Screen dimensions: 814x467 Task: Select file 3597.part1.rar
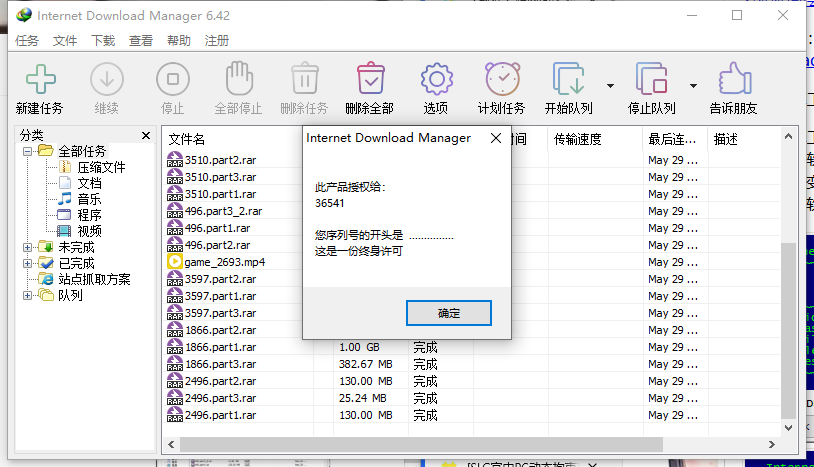click(x=220, y=296)
